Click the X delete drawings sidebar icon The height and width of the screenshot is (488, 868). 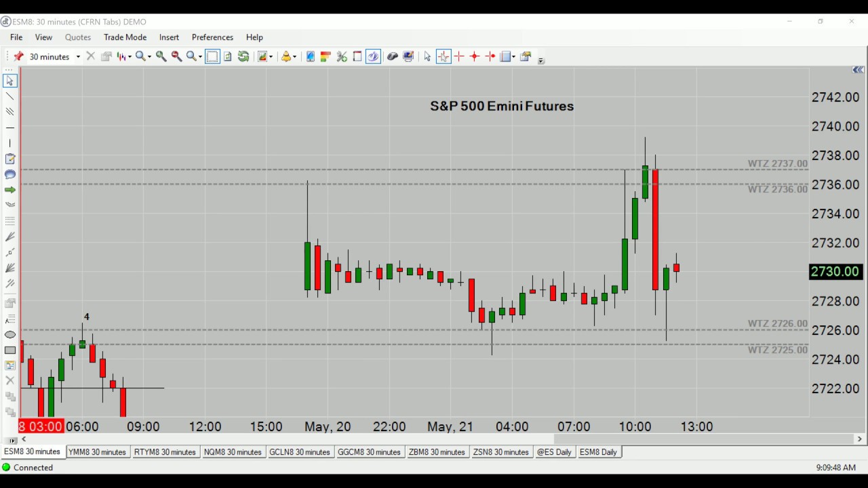(x=9, y=381)
